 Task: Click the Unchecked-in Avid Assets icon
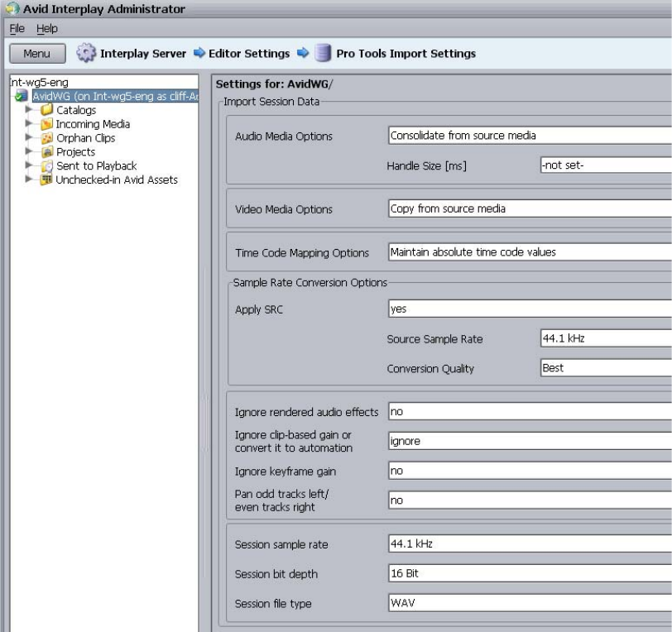click(46, 180)
